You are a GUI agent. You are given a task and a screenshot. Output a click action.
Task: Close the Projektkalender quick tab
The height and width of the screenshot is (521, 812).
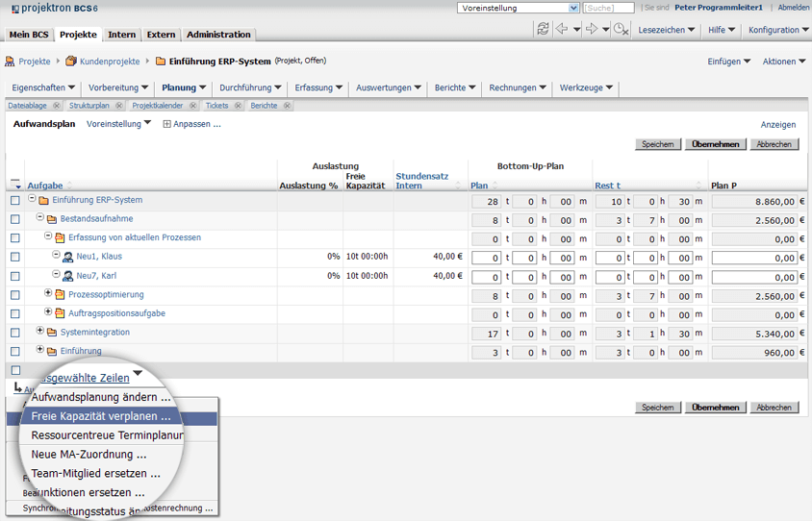pyautogui.click(x=192, y=106)
